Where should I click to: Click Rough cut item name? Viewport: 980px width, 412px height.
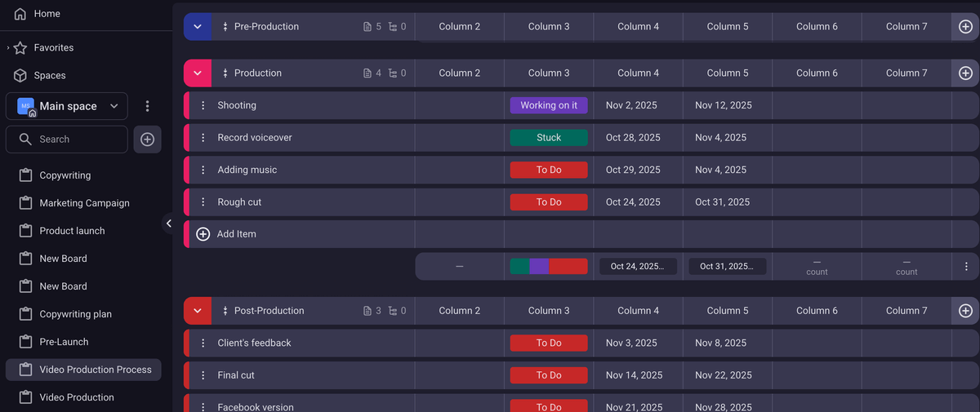coord(239,202)
